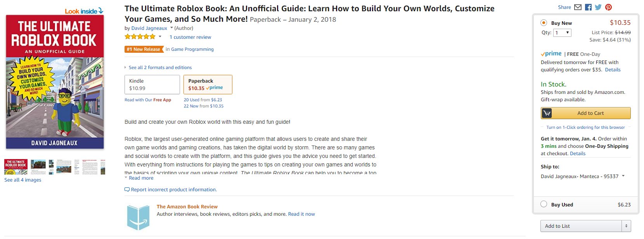Open the first red cover thumbnail
Viewport: 644px width, 239px height.
click(x=16, y=167)
